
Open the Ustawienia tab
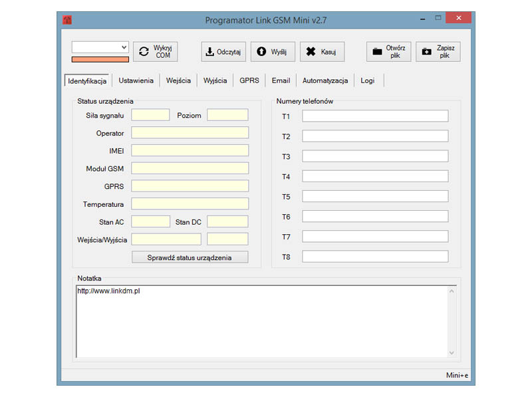(x=136, y=80)
